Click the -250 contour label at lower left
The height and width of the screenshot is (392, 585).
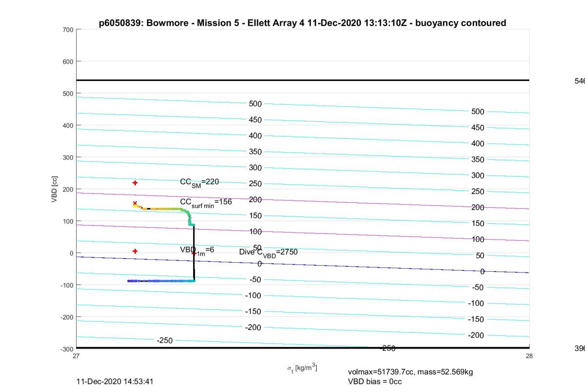(165, 340)
